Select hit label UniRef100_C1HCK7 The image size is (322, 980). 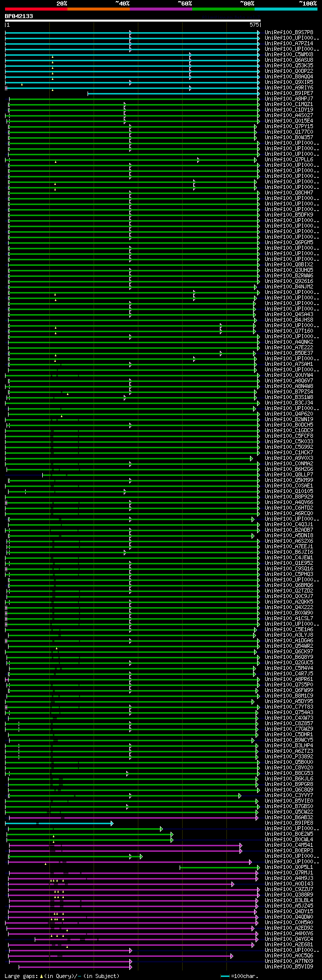289,453
